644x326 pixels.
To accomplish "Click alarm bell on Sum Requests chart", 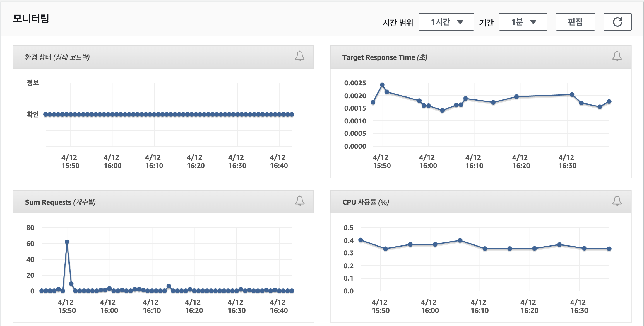I will point(299,201).
